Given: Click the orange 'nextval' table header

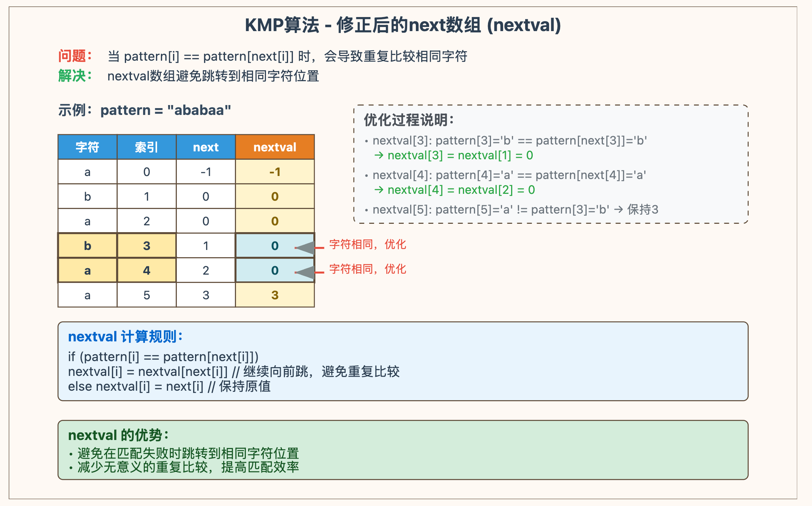Looking at the screenshot, I should pyautogui.click(x=275, y=147).
